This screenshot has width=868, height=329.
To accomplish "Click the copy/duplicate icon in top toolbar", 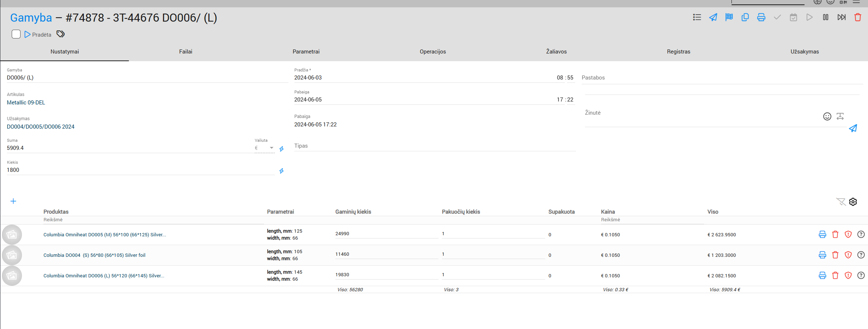I will click(745, 17).
